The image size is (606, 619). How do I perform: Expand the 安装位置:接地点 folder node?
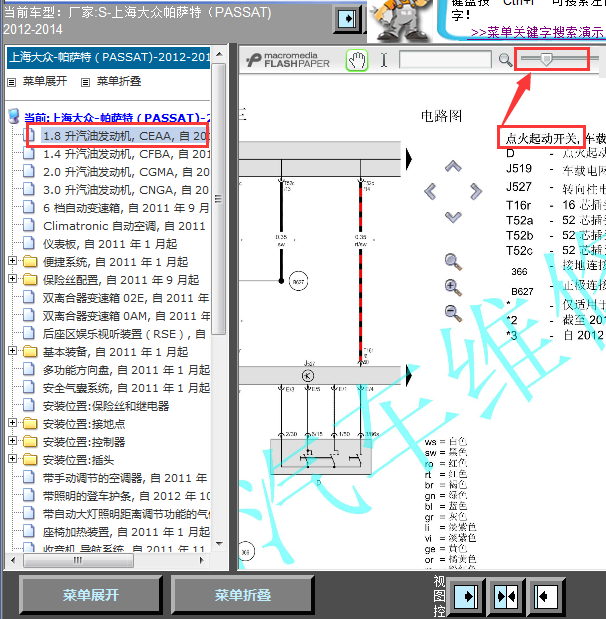click(12, 423)
